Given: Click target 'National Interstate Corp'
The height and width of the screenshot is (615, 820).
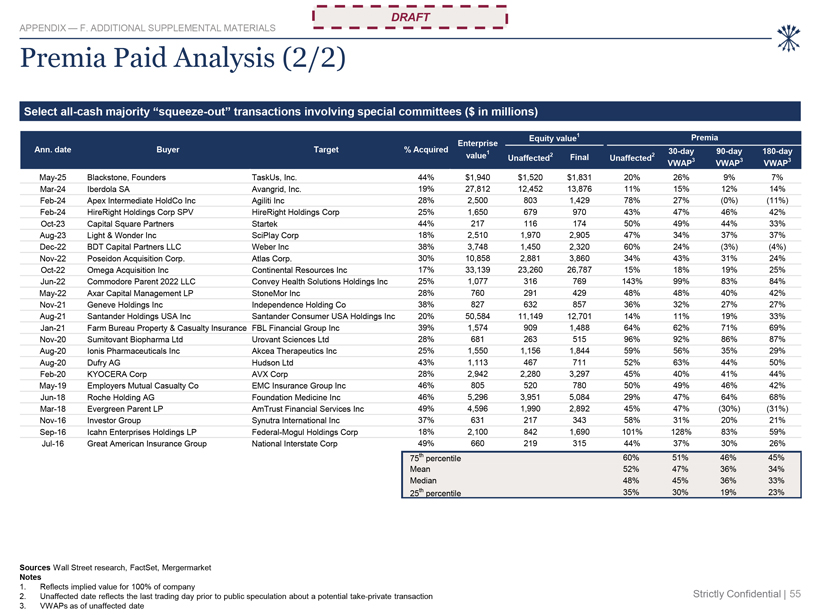Looking at the screenshot, I should point(294,443).
